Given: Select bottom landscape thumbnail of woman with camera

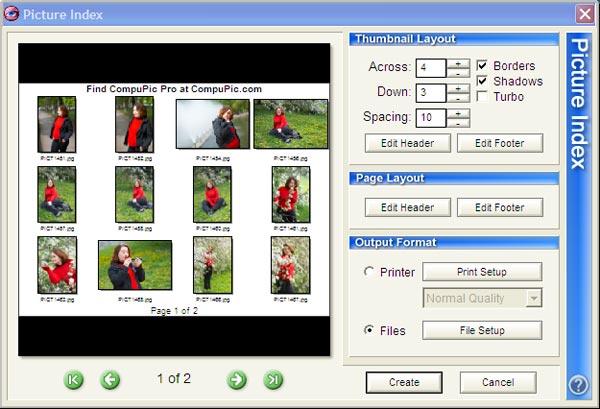Looking at the screenshot, I should tap(135, 265).
